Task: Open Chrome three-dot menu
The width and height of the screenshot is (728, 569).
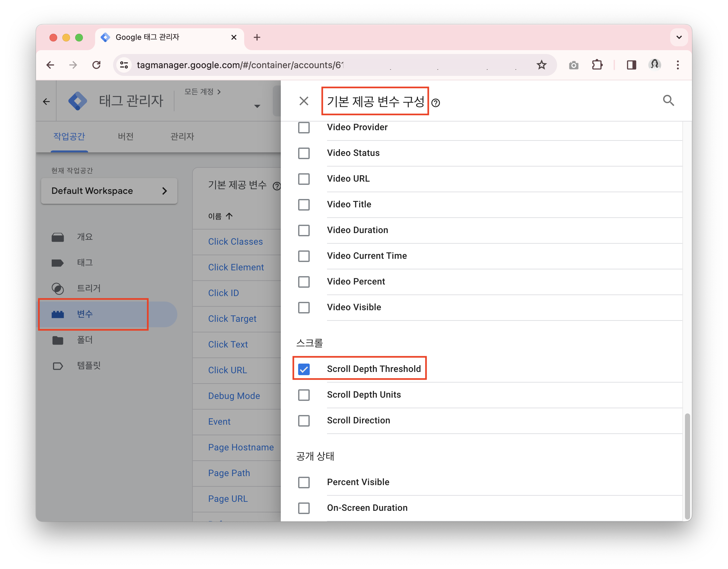Action: coord(678,65)
